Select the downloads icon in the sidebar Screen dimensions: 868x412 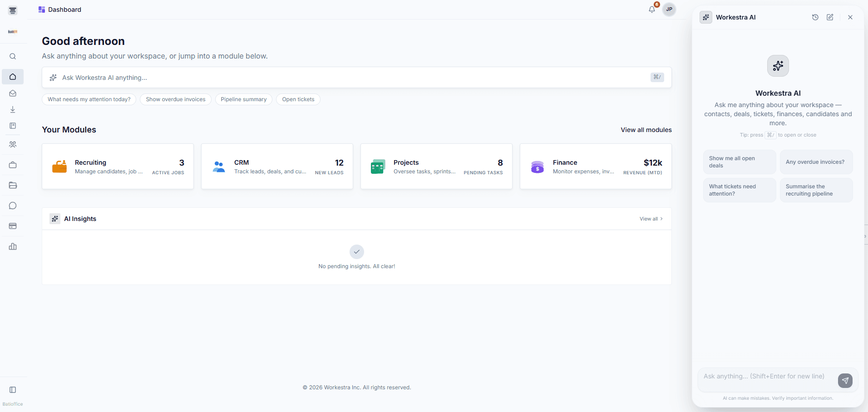(x=12, y=109)
